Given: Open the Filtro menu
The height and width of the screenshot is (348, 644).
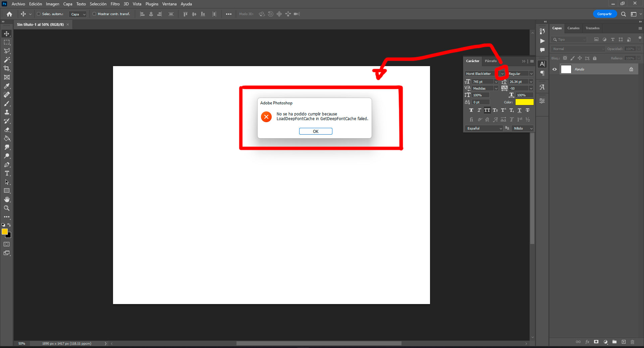Looking at the screenshot, I should [x=115, y=4].
